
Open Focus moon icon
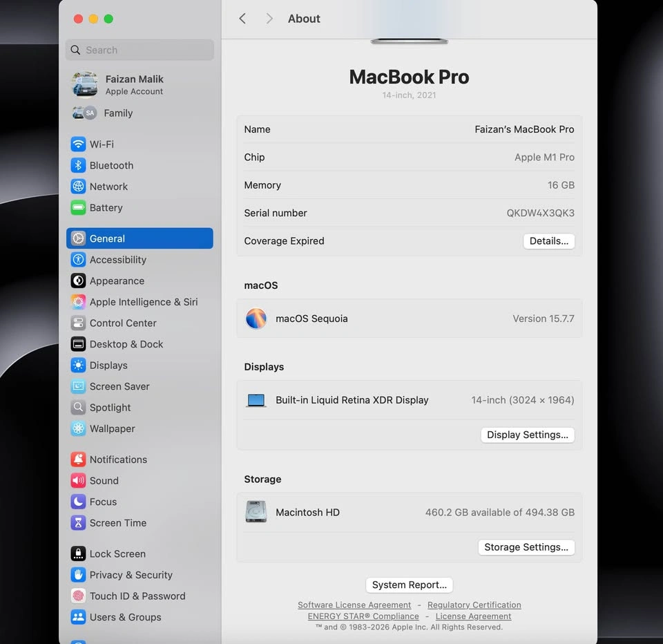[78, 502]
